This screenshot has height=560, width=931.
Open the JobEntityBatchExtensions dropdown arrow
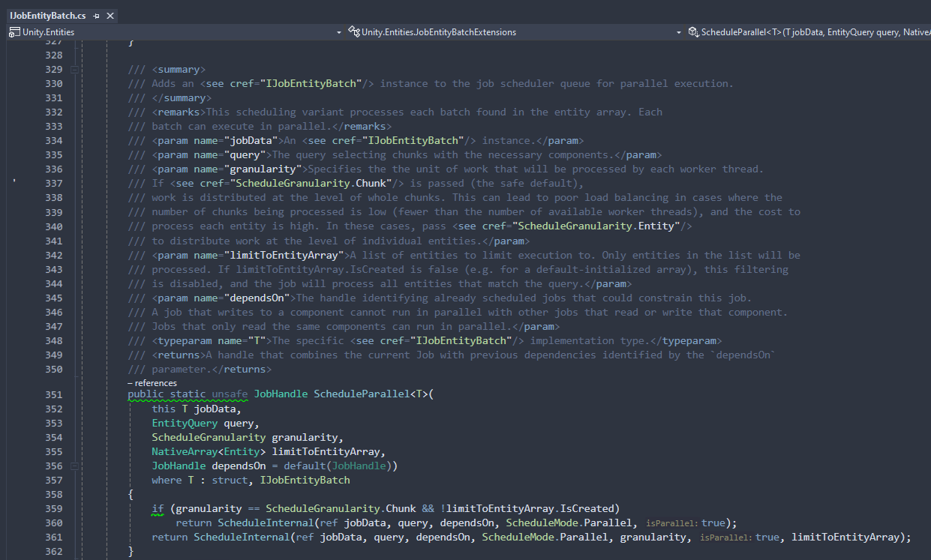click(x=680, y=31)
